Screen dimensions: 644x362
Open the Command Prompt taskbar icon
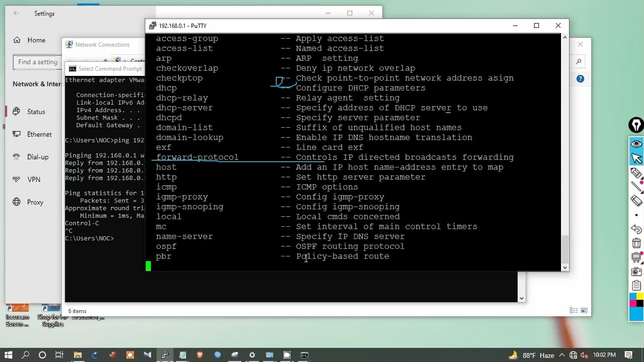(x=304, y=355)
